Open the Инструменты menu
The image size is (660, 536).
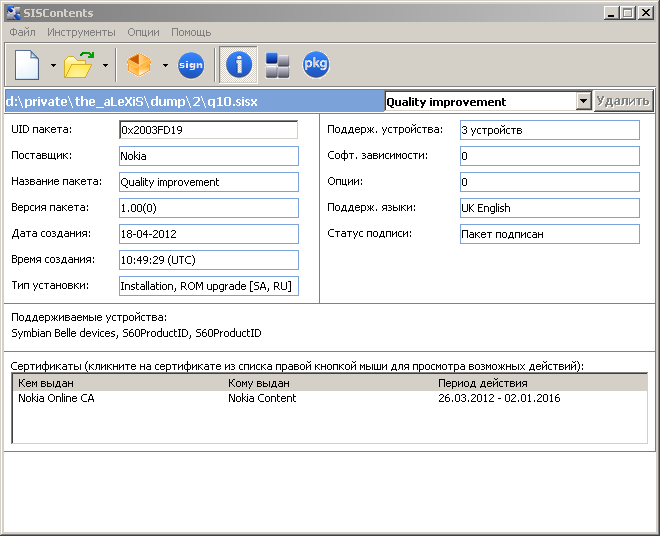click(x=81, y=32)
